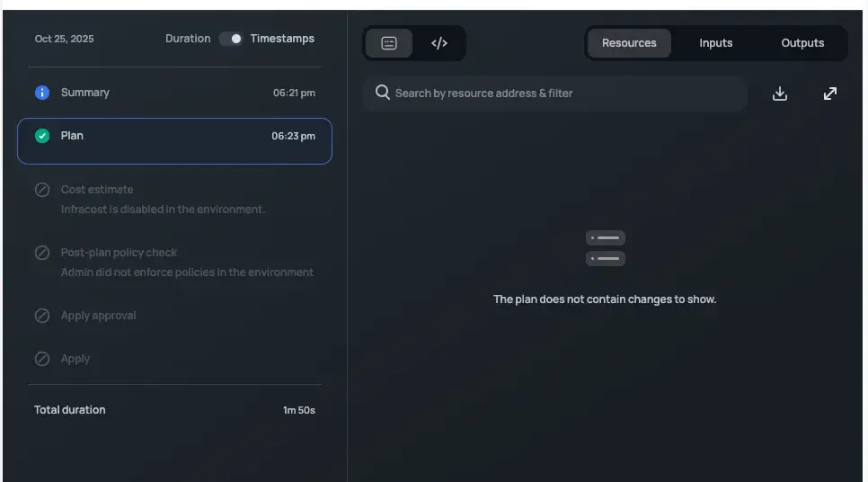Click the '06:23 pm' Plan timestamp
This screenshot has height=482, width=868.
294,137
